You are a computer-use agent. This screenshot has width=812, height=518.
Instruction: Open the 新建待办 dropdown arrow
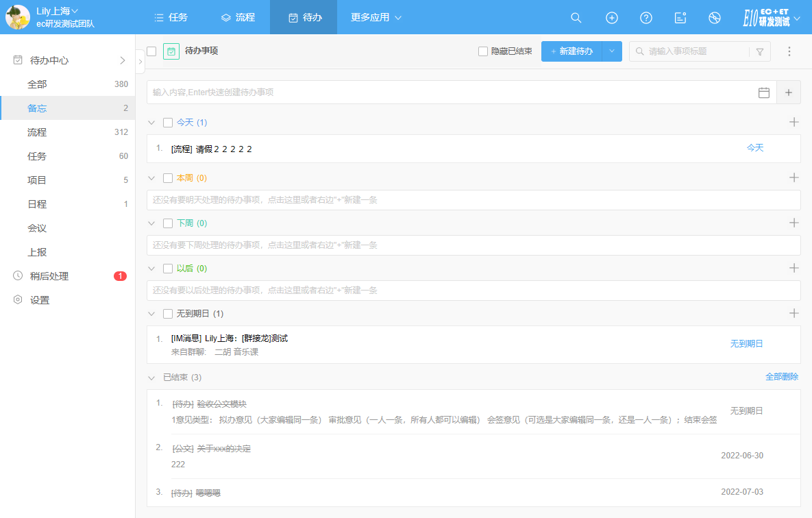coord(612,51)
